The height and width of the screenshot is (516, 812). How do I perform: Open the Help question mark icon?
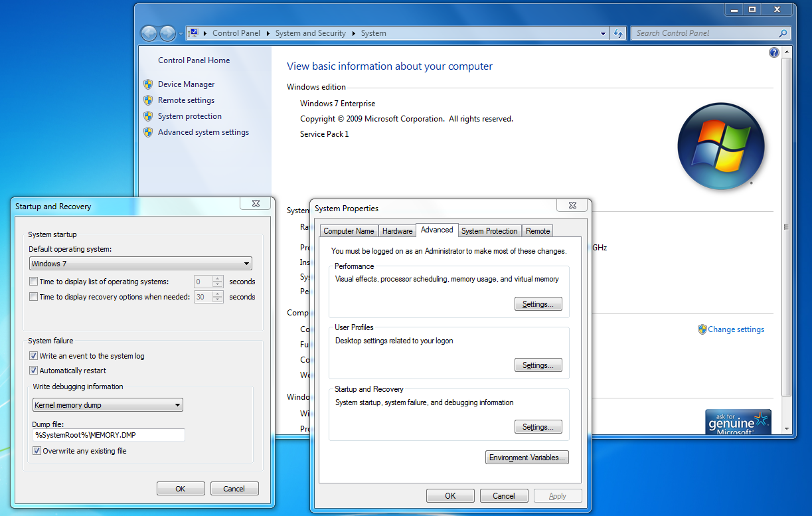tap(773, 52)
